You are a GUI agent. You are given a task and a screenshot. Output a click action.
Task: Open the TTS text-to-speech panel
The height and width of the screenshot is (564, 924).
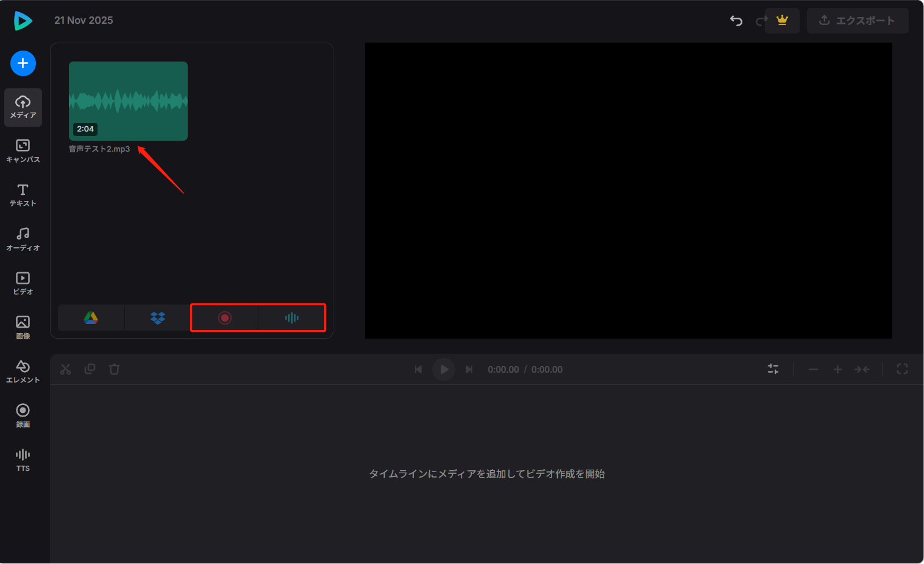[x=23, y=459]
